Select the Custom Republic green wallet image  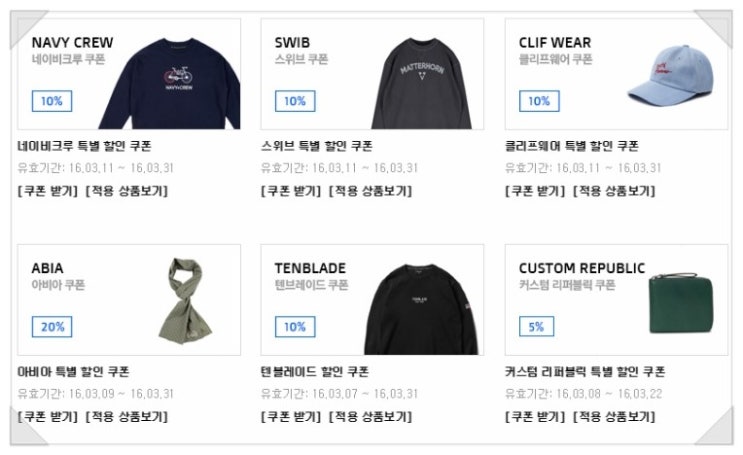(680, 303)
